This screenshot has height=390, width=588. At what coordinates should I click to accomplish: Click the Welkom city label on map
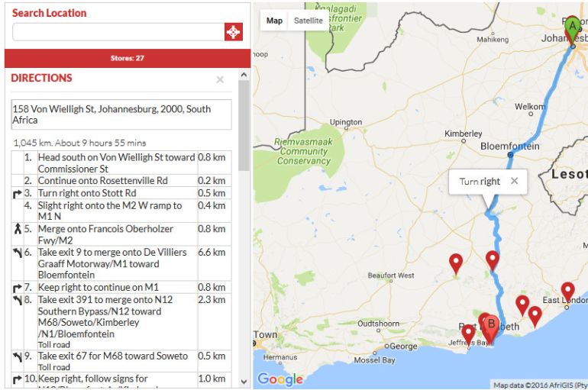pyautogui.click(x=530, y=106)
